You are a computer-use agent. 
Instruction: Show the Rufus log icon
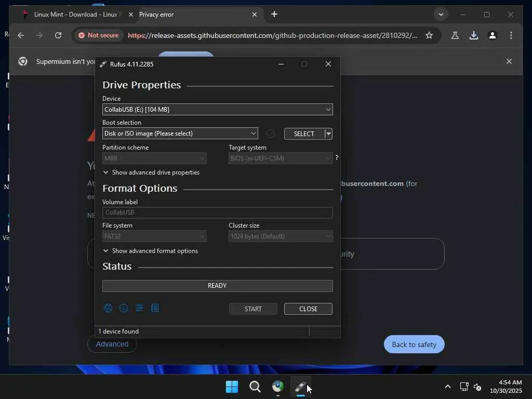point(155,308)
